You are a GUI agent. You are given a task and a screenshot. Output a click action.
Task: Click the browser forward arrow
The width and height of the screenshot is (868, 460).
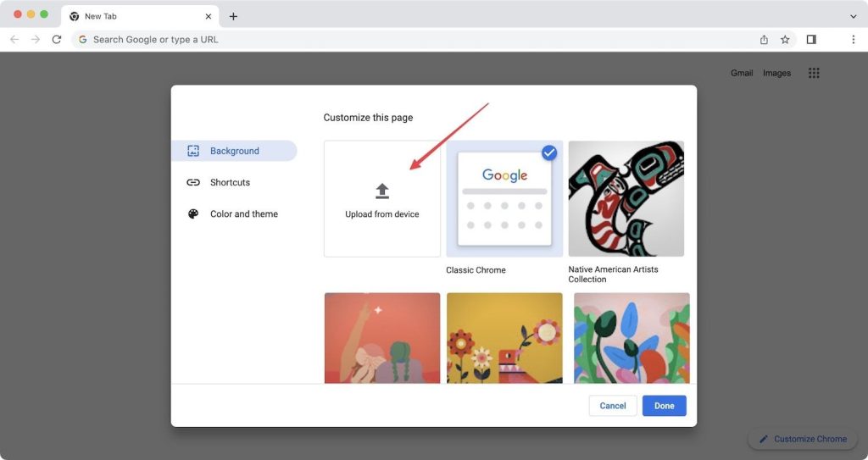(x=36, y=39)
